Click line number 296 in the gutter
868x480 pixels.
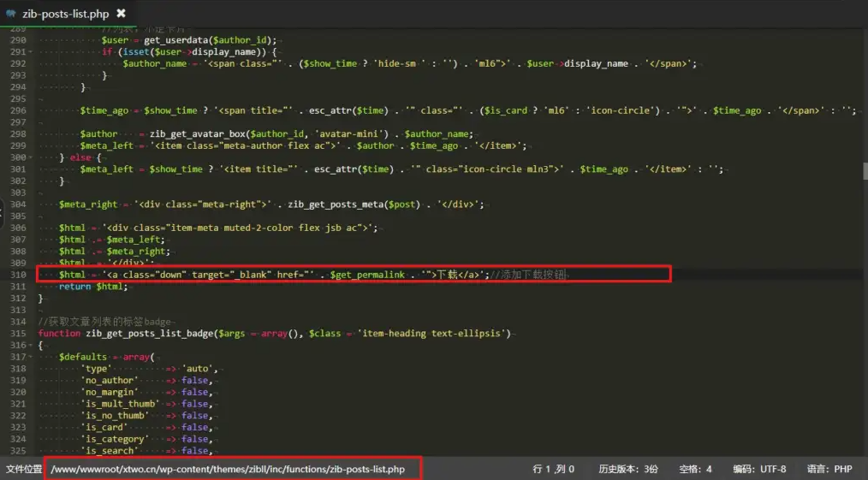tap(18, 110)
